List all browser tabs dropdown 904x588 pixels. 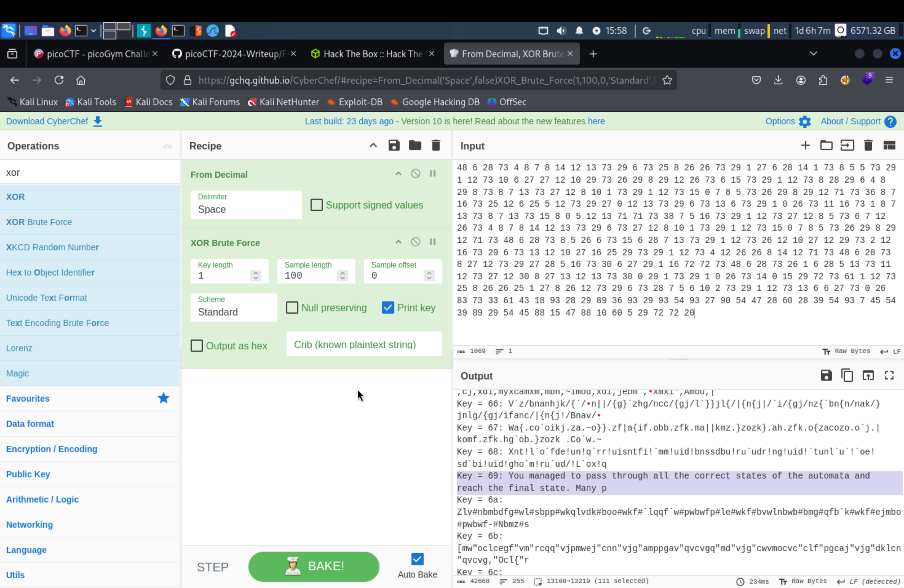click(813, 54)
